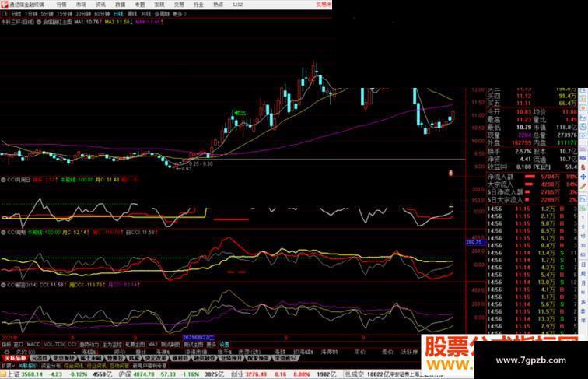Image resolution: width=588 pixels, height=379 pixels.
Task: Click the 换手 2.57% value
Action: click(523, 151)
